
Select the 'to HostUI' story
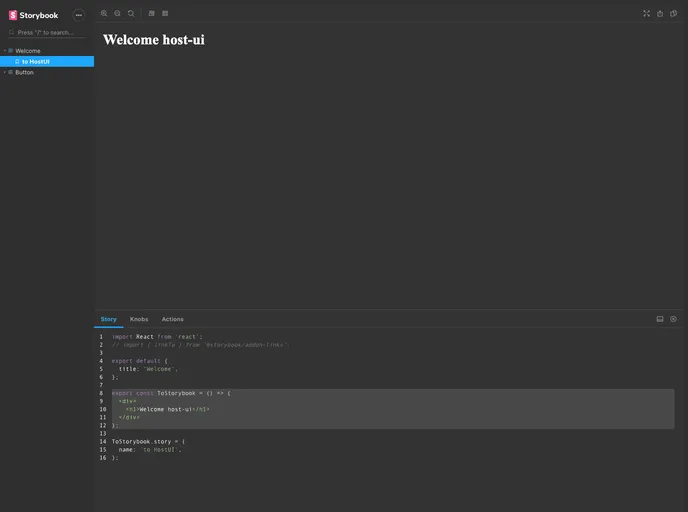(36, 61)
